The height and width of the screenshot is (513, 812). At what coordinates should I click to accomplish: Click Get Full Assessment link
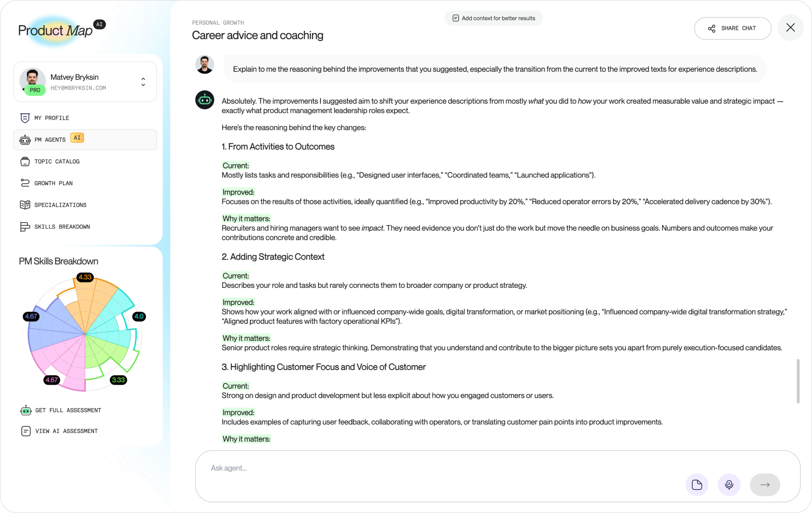coord(60,410)
